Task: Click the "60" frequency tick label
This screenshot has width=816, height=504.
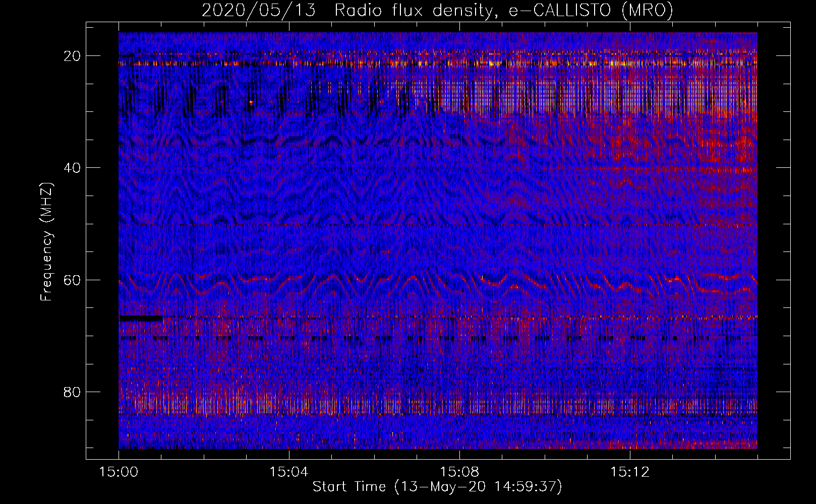Action: click(73, 280)
